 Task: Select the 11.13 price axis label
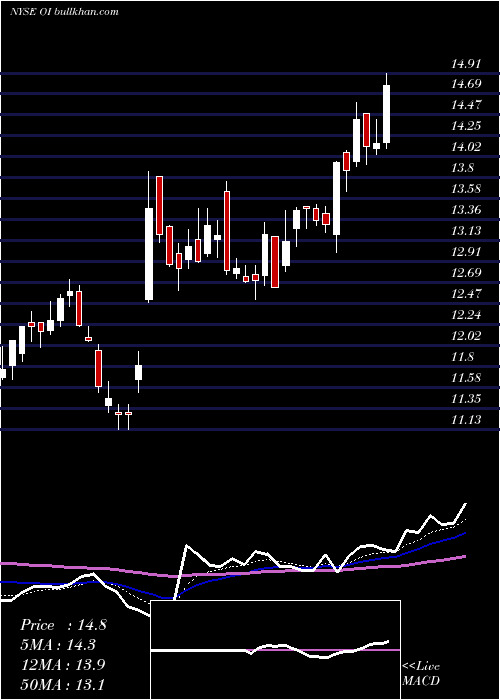(466, 419)
